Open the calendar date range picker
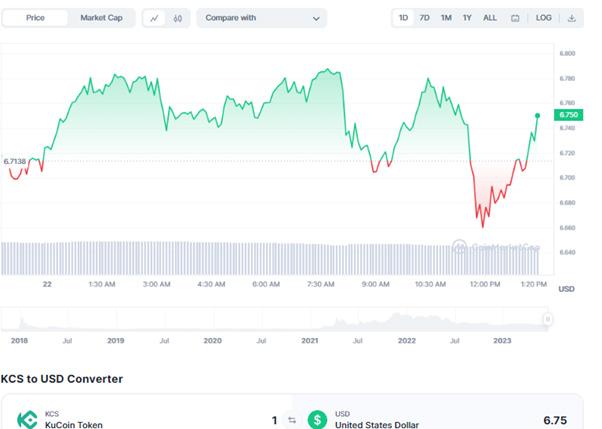The image size is (602, 429). point(515,18)
